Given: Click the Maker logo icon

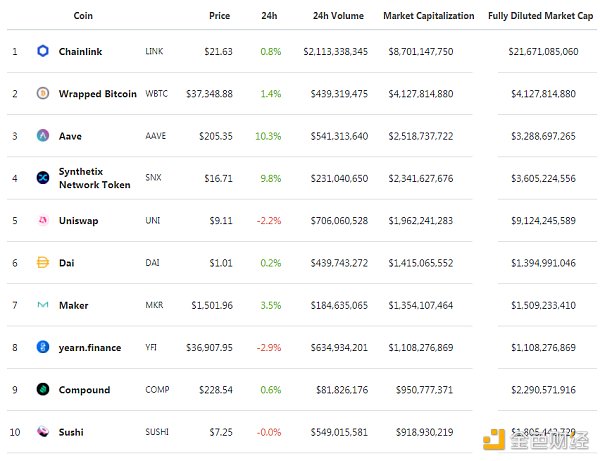Looking at the screenshot, I should [43, 305].
